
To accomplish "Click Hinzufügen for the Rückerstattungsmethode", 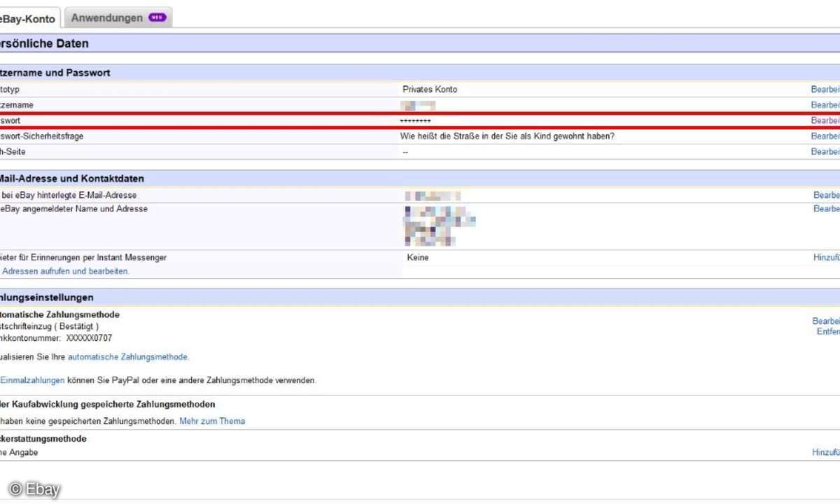I will coord(826,453).
